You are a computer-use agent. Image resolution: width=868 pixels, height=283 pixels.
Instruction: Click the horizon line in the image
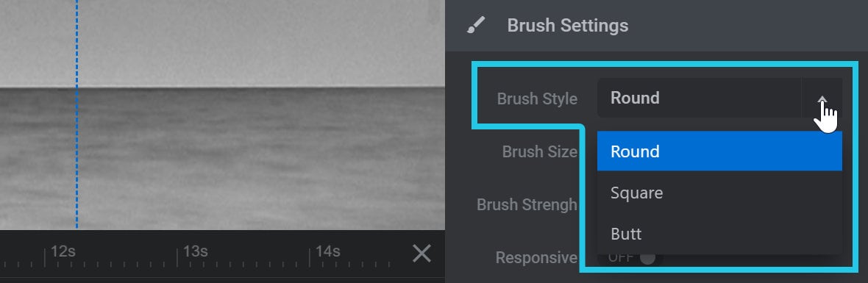(223, 87)
